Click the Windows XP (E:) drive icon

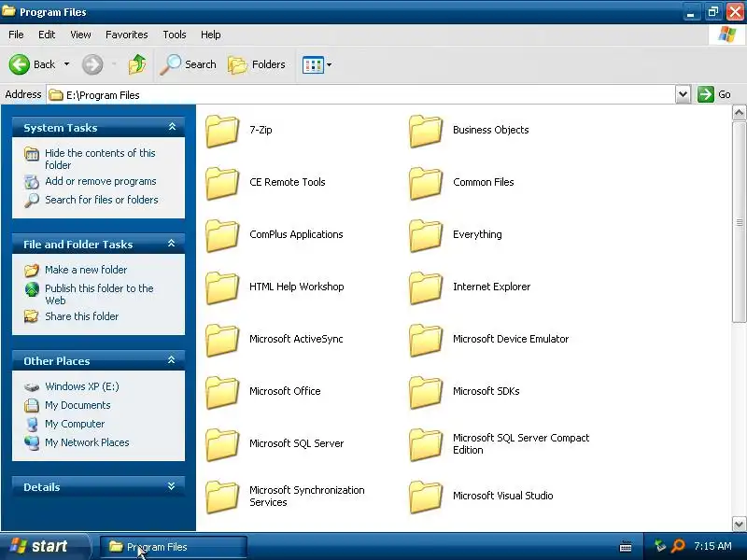pyautogui.click(x=32, y=386)
